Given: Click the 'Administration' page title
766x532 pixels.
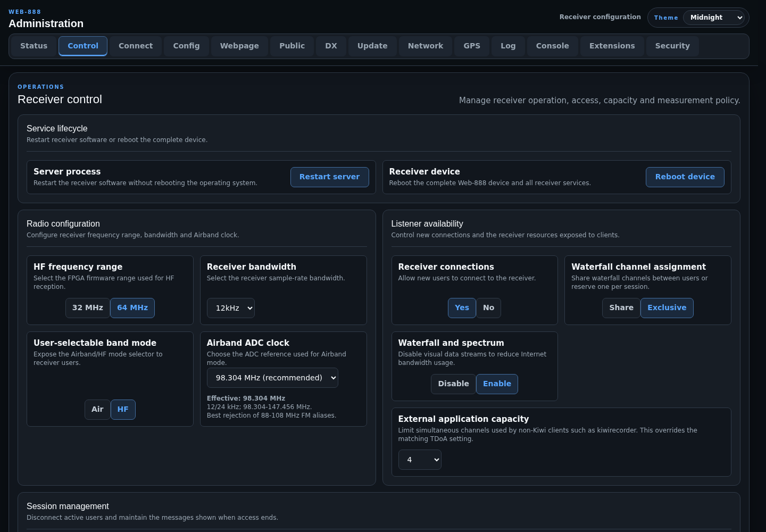Looking at the screenshot, I should (x=46, y=23).
